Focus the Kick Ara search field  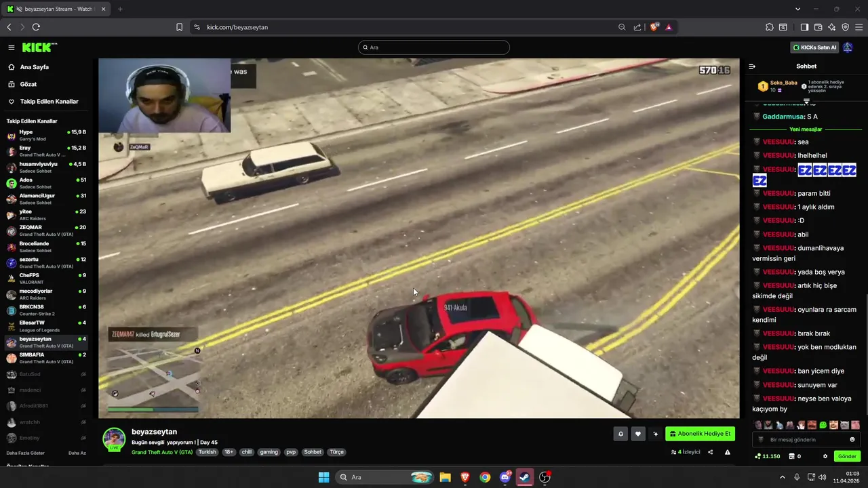[x=434, y=47]
